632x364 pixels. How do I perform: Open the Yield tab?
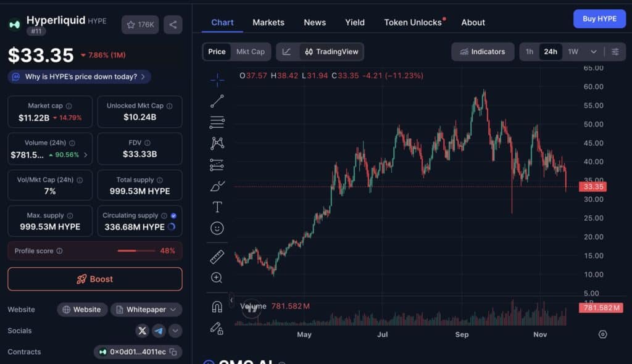(355, 23)
